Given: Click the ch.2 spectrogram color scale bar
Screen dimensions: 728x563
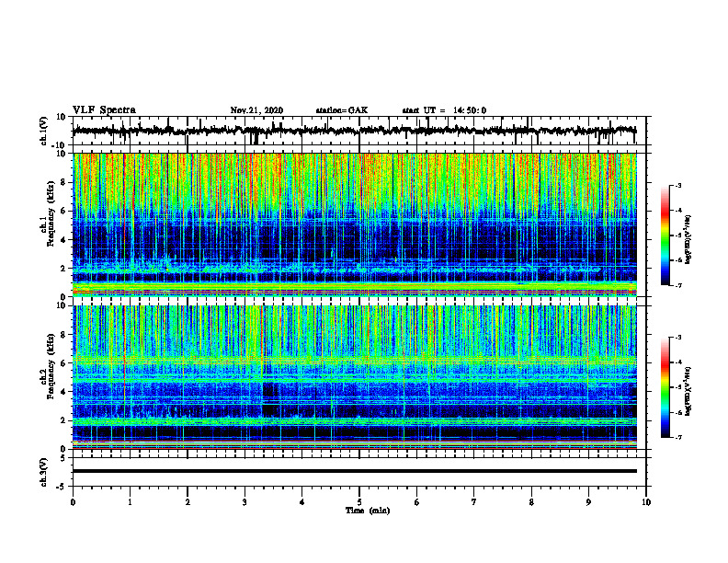Looking at the screenshot, I should (665, 387).
